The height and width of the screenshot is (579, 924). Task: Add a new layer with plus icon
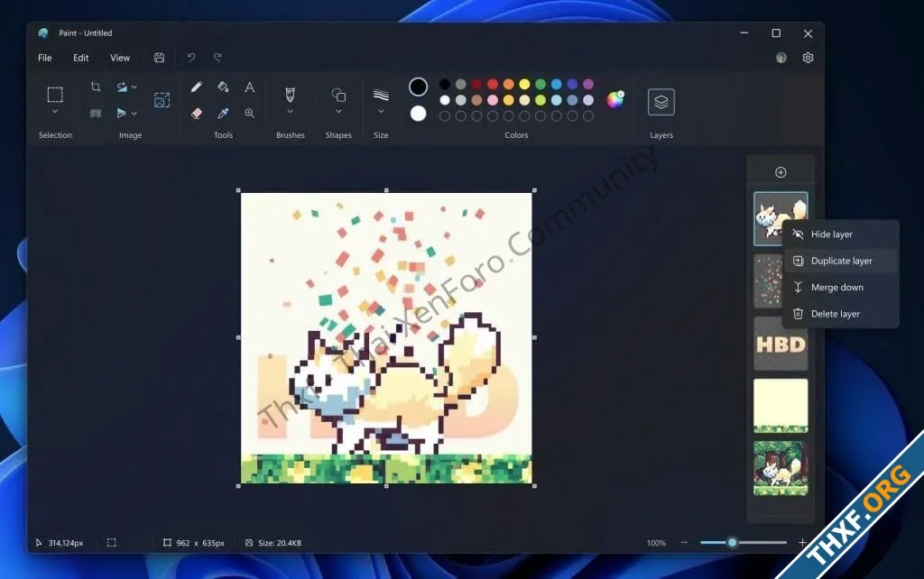781,172
